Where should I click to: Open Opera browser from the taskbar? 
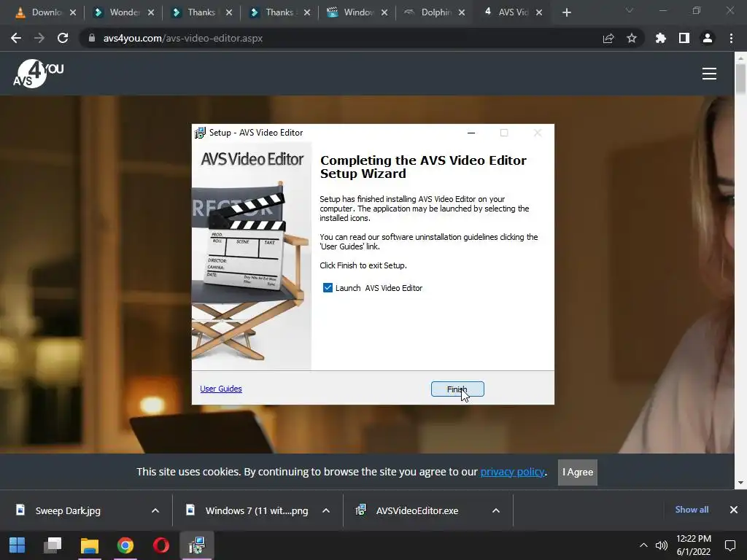click(161, 545)
